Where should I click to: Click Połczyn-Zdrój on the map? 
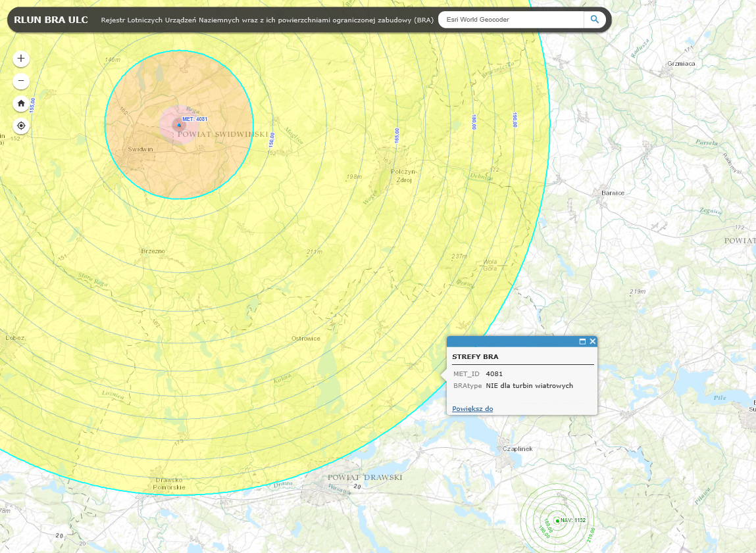[405, 175]
